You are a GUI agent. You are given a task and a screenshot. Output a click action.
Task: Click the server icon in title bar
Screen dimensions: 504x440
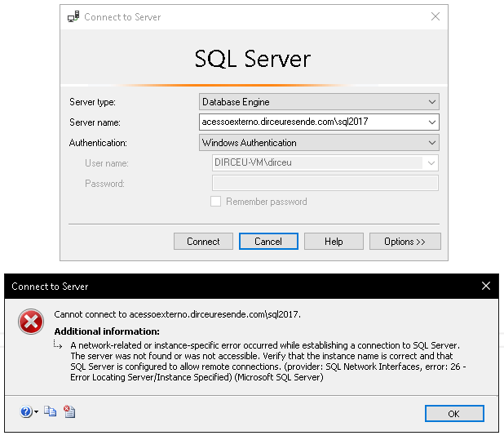(x=72, y=16)
